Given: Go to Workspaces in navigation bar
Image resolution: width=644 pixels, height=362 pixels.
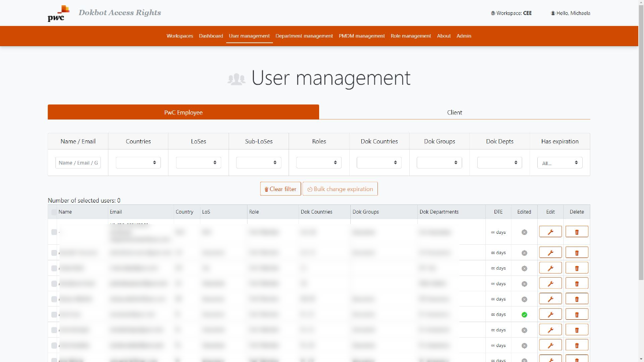Looking at the screenshot, I should (179, 36).
